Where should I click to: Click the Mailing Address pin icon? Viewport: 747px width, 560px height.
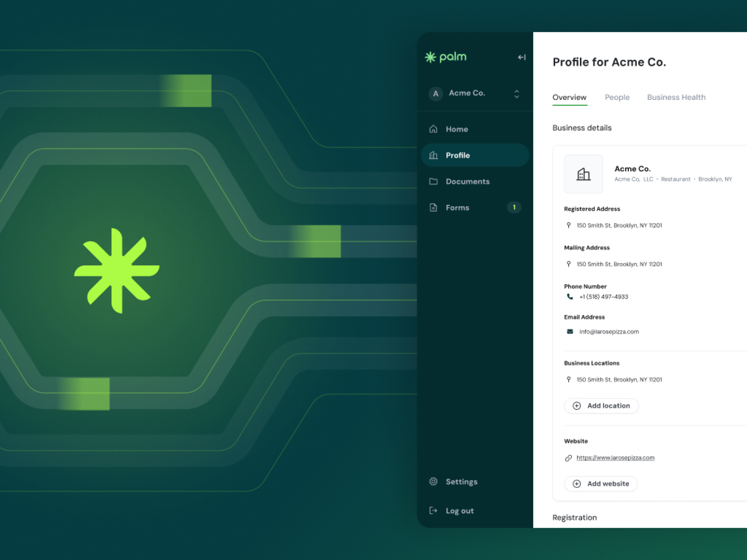coord(569,264)
